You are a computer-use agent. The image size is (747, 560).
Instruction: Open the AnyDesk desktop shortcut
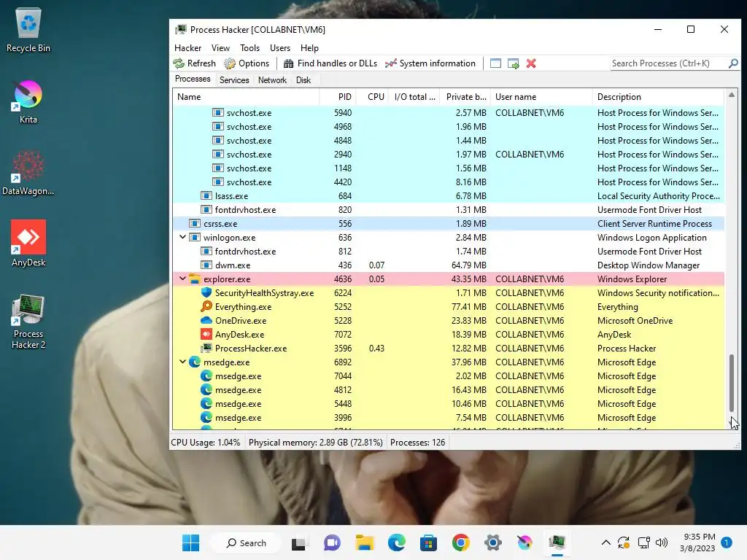28,244
